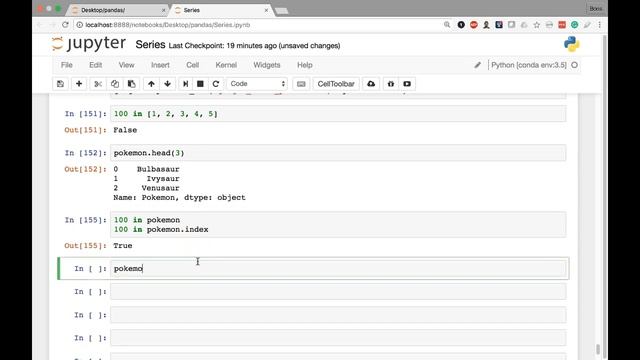Click the Last Checkpoint status text
This screenshot has width=640, height=360.
[254, 46]
